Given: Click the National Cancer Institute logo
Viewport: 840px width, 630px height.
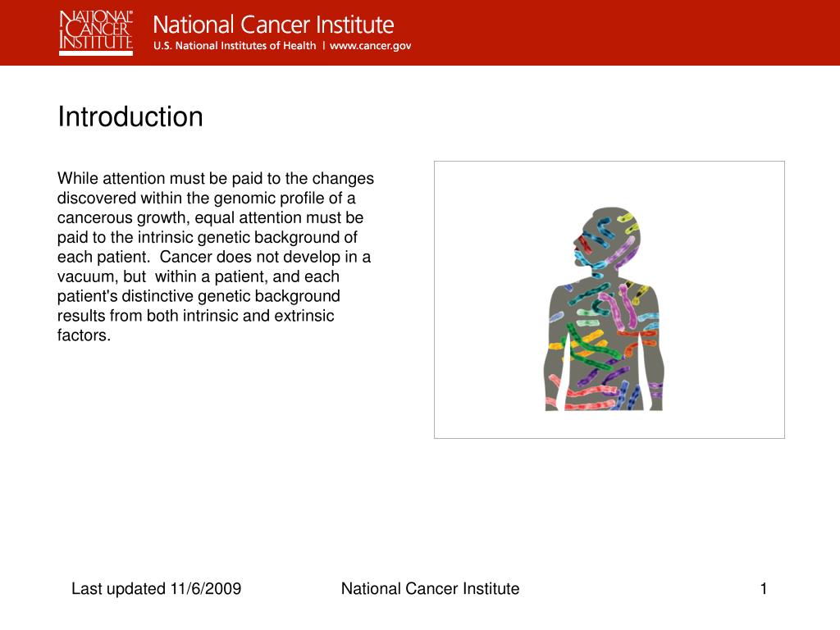Looking at the screenshot, I should (96, 33).
